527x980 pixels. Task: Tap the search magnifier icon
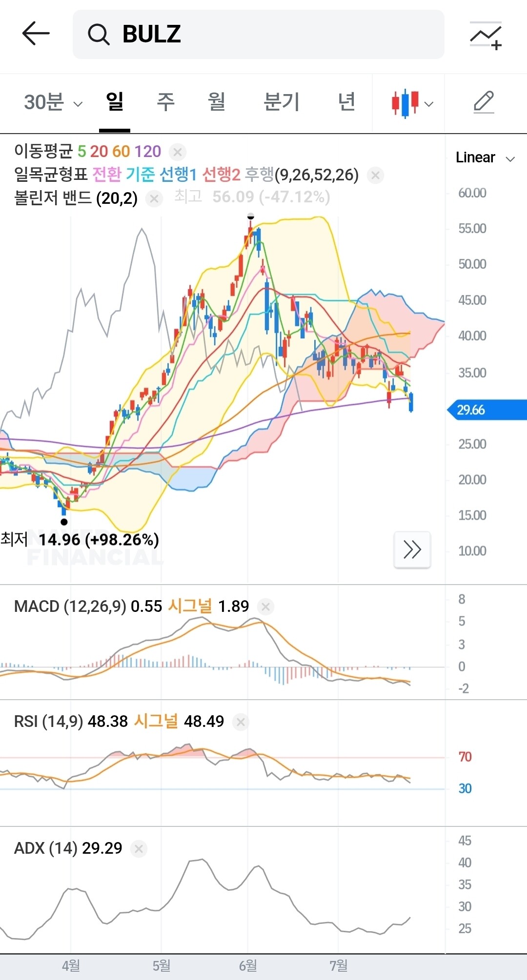(99, 35)
